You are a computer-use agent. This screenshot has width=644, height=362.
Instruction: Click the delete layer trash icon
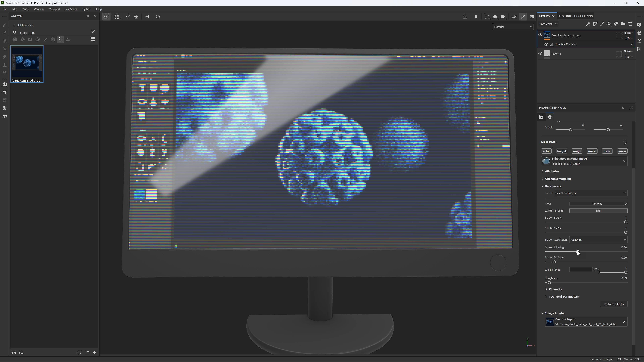click(631, 24)
